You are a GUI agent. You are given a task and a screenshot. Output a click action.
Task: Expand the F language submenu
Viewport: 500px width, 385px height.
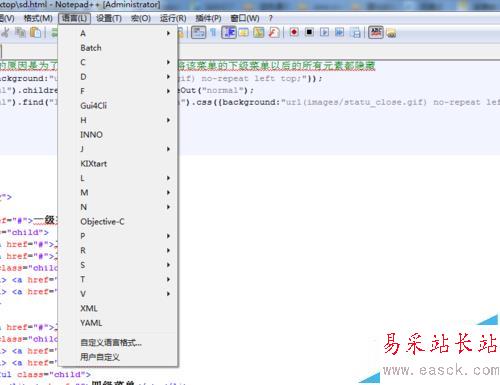pos(118,91)
